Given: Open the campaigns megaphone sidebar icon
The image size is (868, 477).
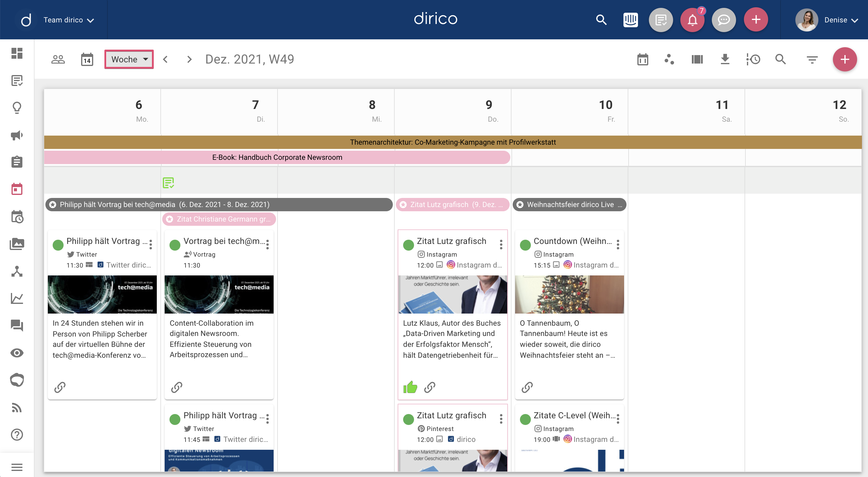Looking at the screenshot, I should point(17,135).
